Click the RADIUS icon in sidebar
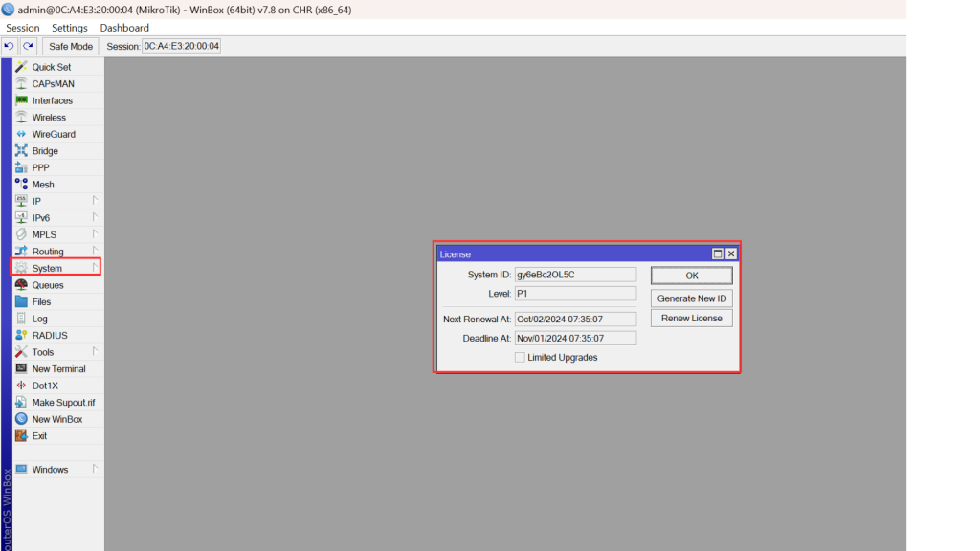980x551 pixels. 21,335
